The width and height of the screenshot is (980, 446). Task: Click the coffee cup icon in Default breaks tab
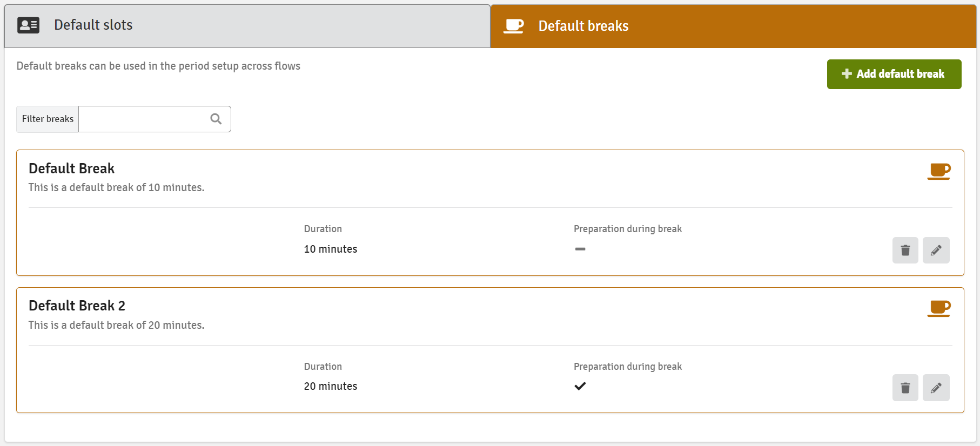click(x=514, y=26)
